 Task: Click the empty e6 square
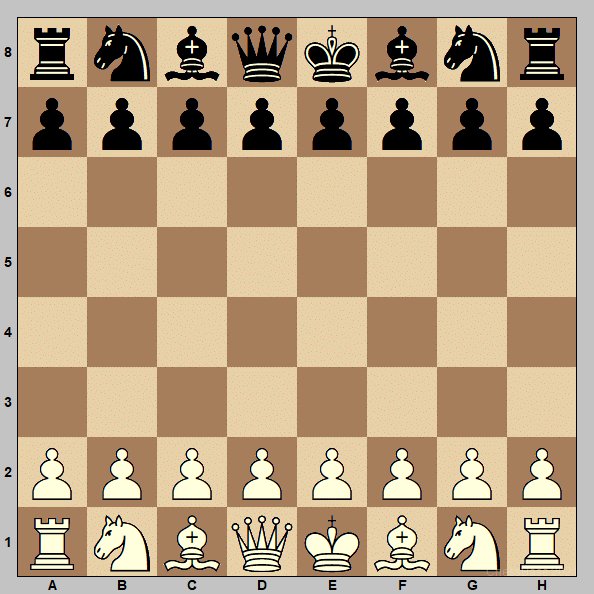(332, 192)
